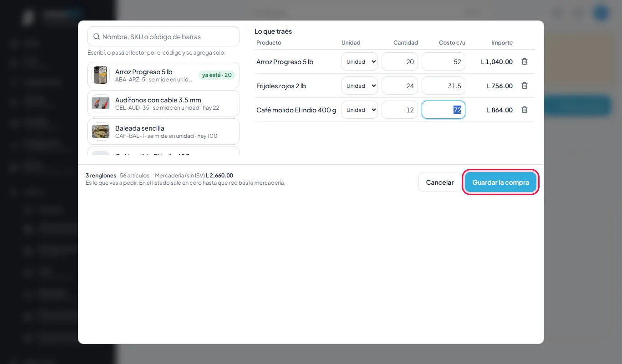
Task: Click the Cancelar button
Action: [x=440, y=182]
